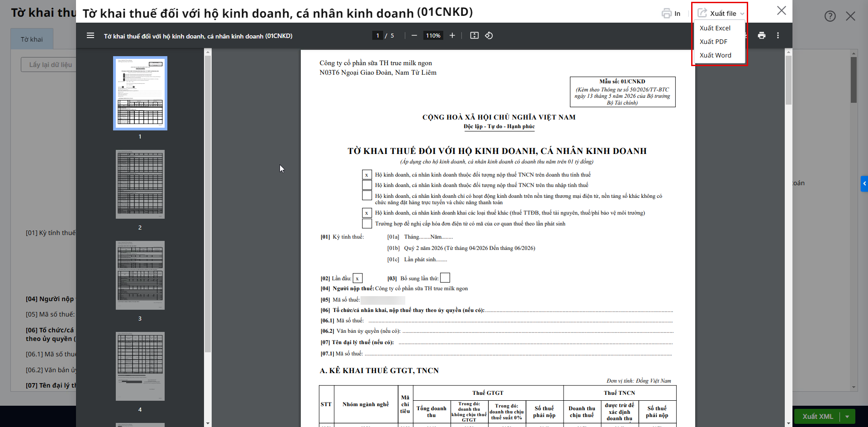Rotate the document counterclockwise
Viewport: 868px width, 427px height.
tap(489, 35)
